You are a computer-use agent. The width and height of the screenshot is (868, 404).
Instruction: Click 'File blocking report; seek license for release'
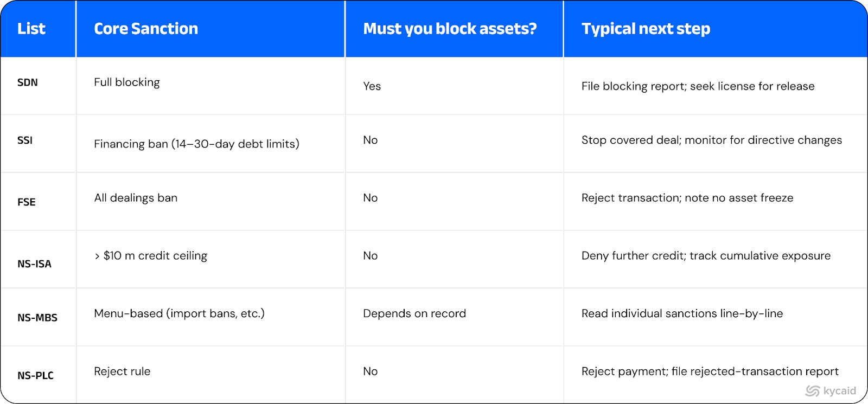698,86
